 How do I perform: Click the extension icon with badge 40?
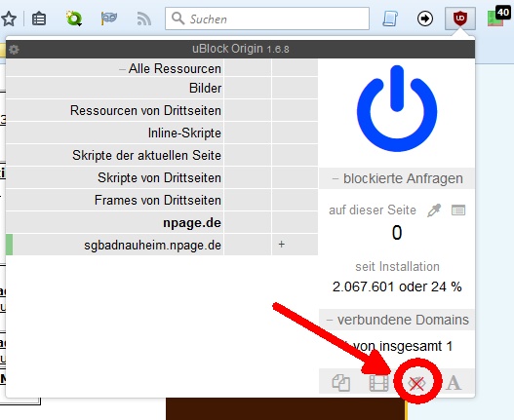coord(498,17)
